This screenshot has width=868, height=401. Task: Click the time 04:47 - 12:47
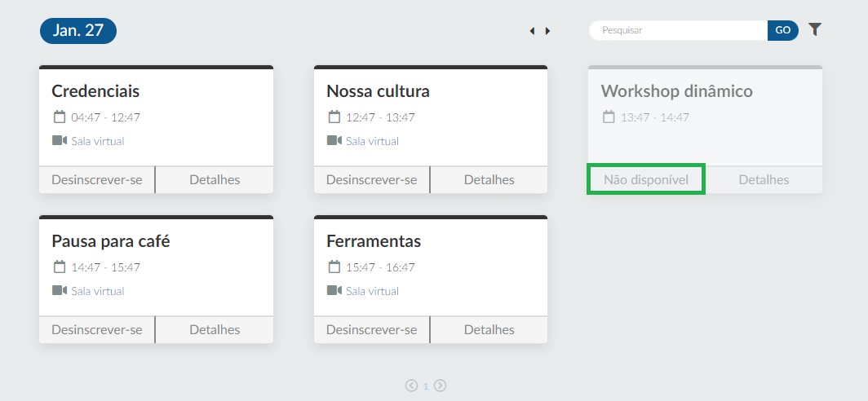click(106, 117)
